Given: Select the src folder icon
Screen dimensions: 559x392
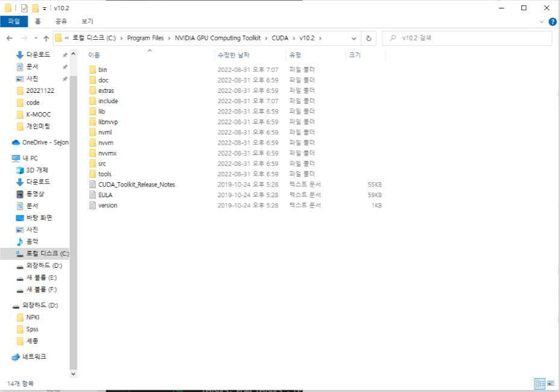Looking at the screenshot, I should point(93,163).
